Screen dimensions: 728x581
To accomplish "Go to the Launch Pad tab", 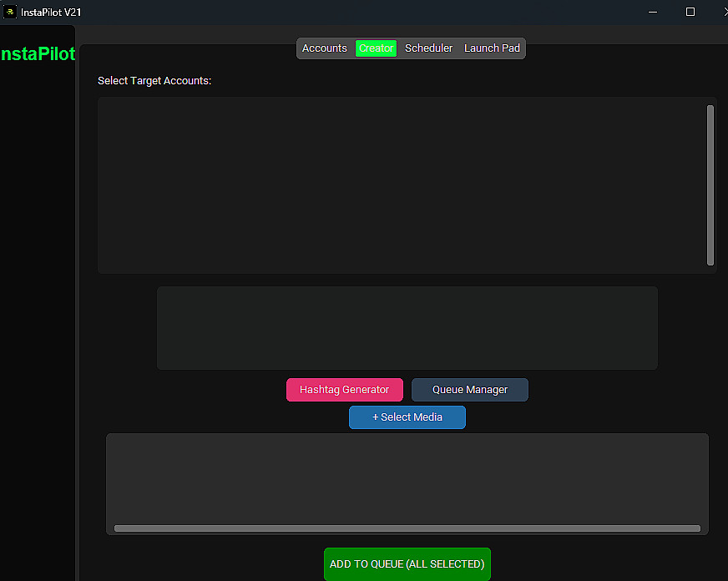I will [x=492, y=48].
